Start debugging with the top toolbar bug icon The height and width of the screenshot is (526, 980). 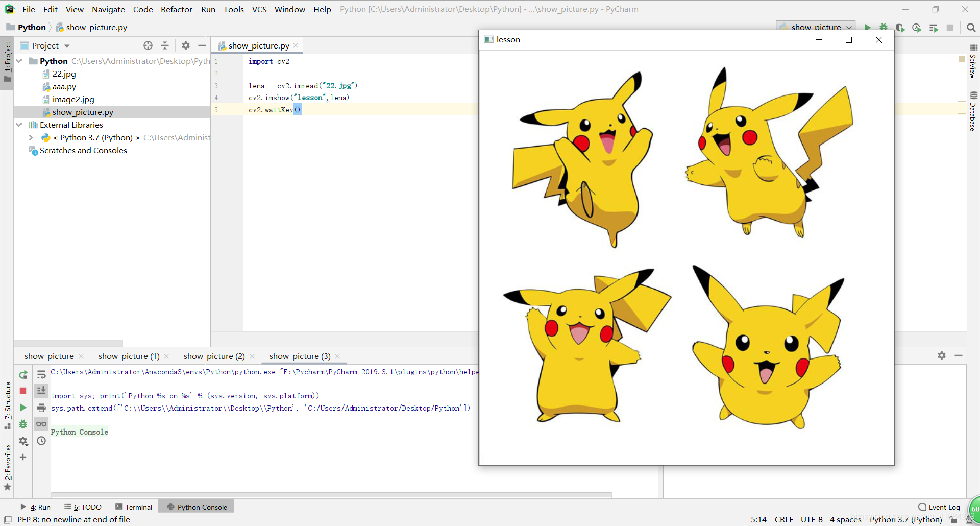pyautogui.click(x=884, y=28)
